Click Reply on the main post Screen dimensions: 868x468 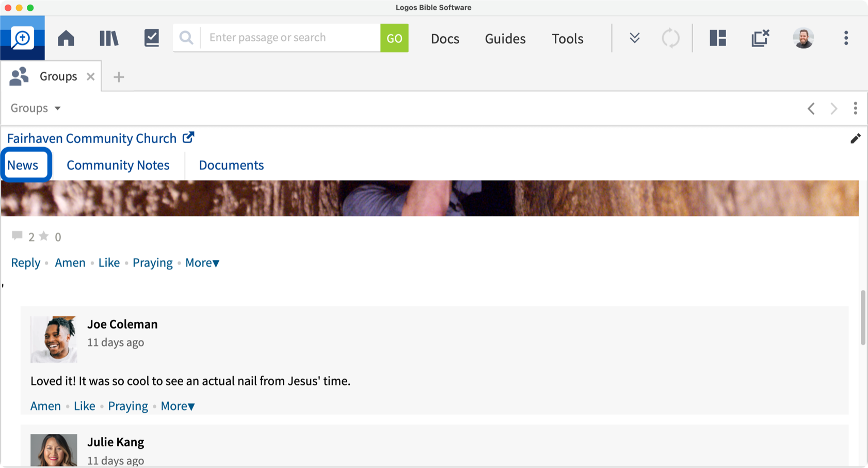coord(25,262)
